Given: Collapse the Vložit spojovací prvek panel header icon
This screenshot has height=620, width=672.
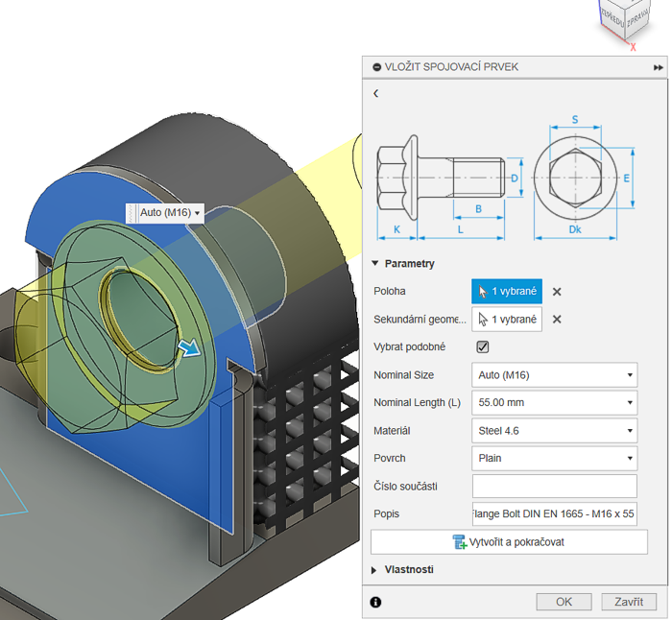Looking at the screenshot, I should [375, 67].
